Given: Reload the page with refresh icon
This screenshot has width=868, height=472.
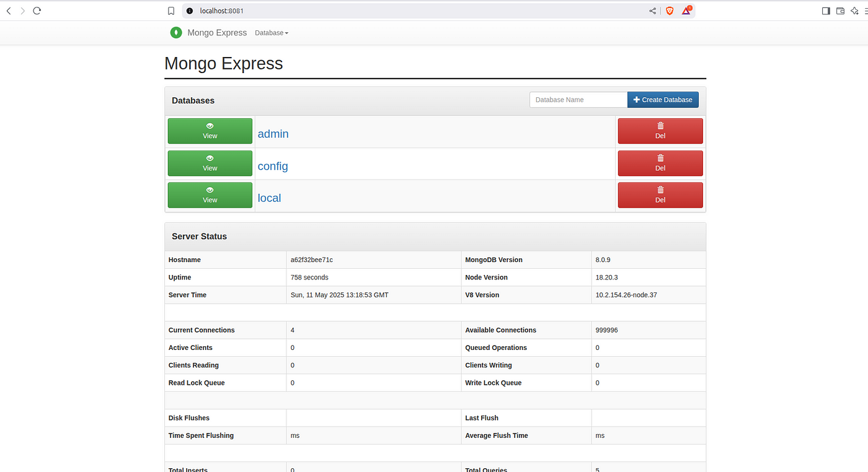Looking at the screenshot, I should tap(37, 11).
